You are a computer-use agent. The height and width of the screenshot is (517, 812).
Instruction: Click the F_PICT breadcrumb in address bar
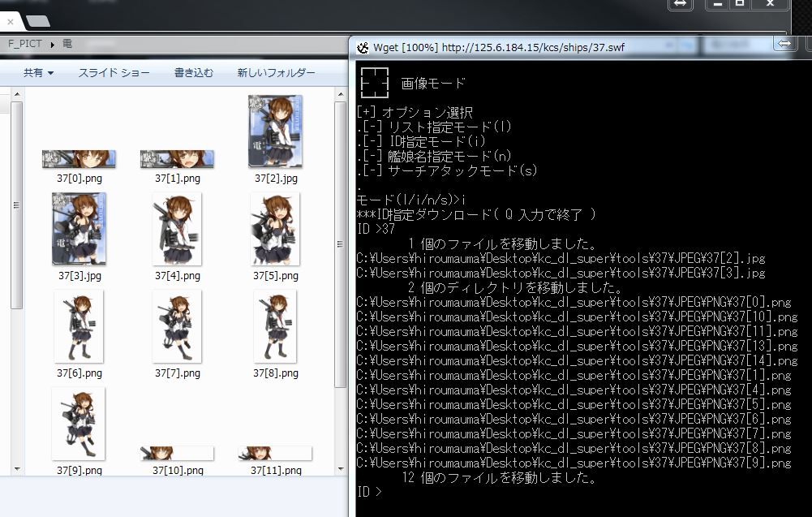[25, 44]
